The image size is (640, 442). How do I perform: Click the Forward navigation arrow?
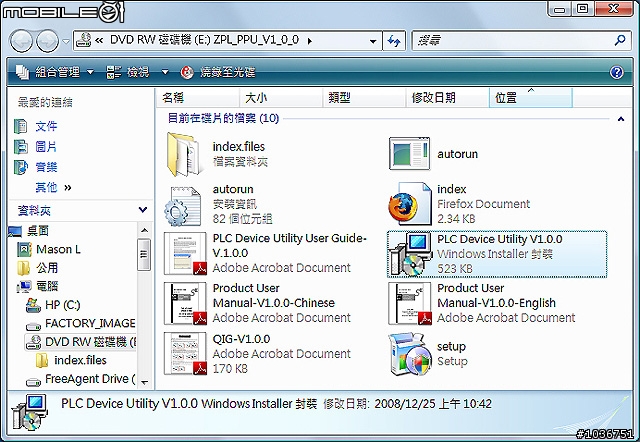point(47,41)
